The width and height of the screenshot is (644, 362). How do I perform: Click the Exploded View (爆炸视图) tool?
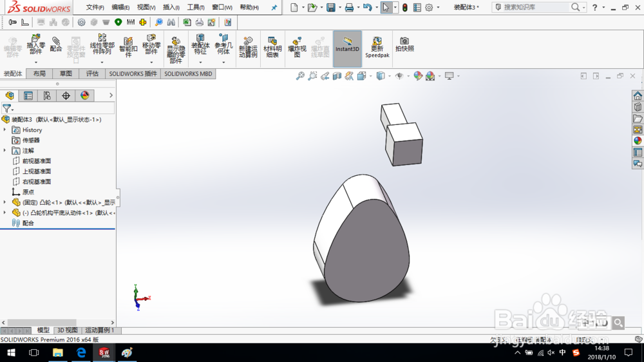tap(297, 47)
